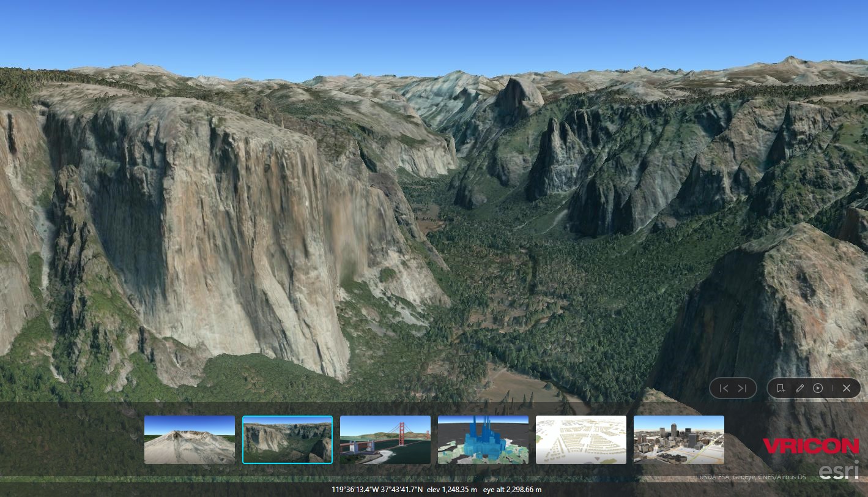The height and width of the screenshot is (497, 868).
Task: Open the Golden Gate Bridge bookmark
Action: coord(385,439)
